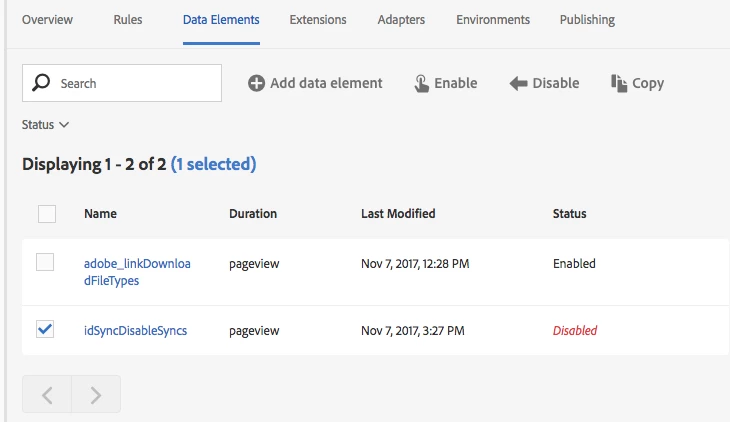The image size is (730, 422).
Task: Check the adobe_linkDownloadFileTypes row checkbox
Action: pyautogui.click(x=45, y=262)
